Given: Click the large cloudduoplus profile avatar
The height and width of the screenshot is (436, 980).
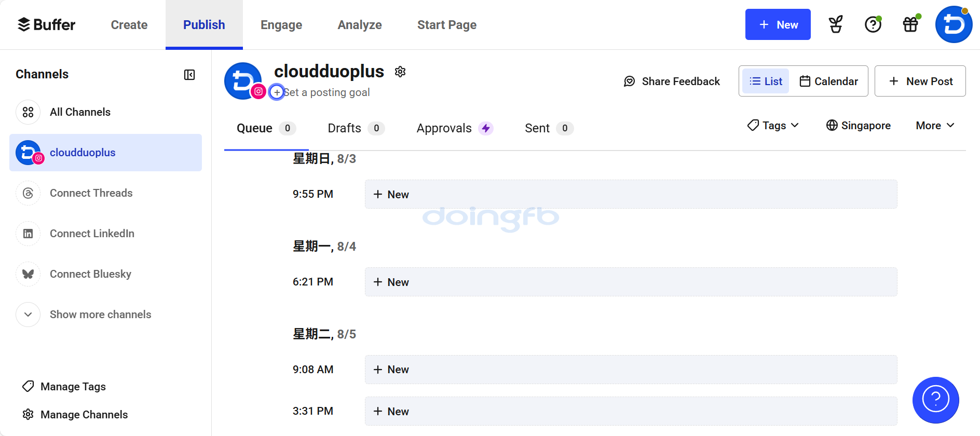Looking at the screenshot, I should point(243,81).
